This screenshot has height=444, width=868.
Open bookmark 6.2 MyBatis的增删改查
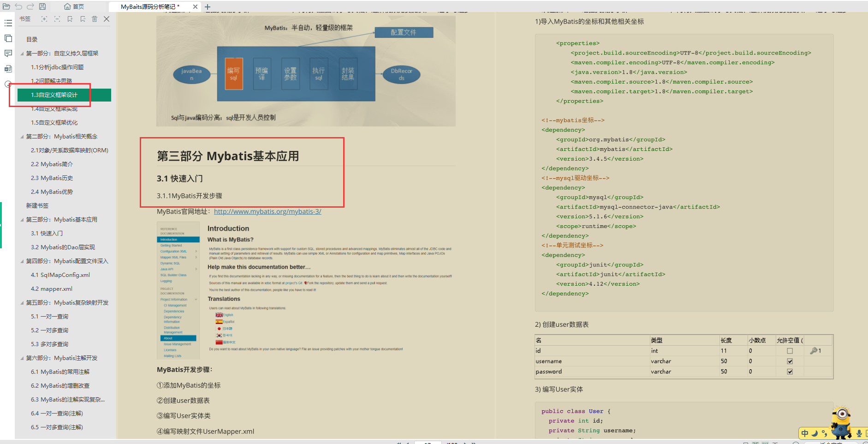tap(60, 386)
